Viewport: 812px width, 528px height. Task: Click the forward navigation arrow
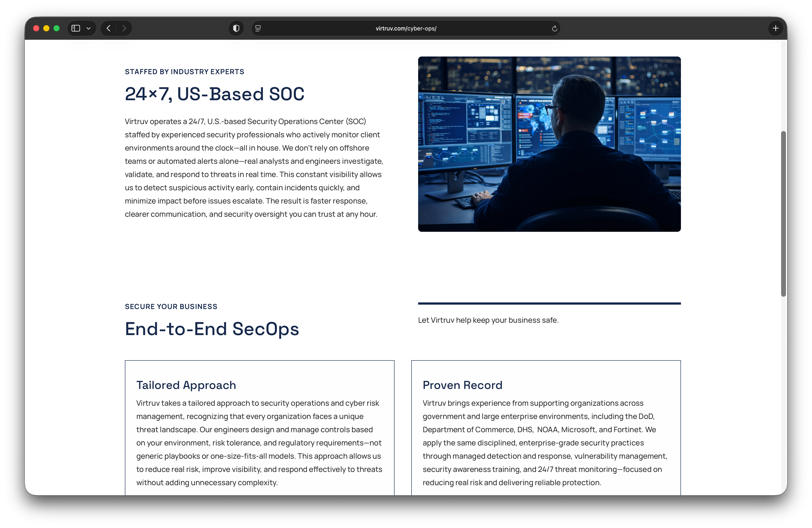[124, 28]
